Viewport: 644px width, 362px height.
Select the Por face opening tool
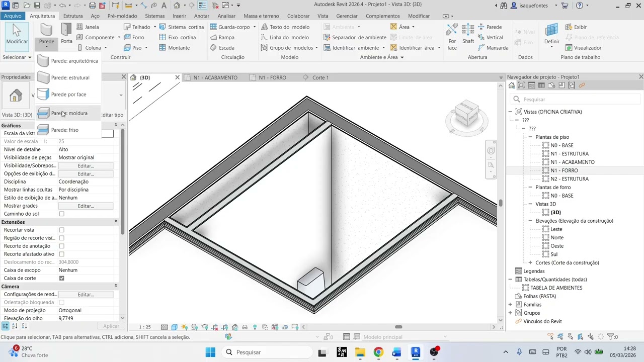[x=452, y=36]
